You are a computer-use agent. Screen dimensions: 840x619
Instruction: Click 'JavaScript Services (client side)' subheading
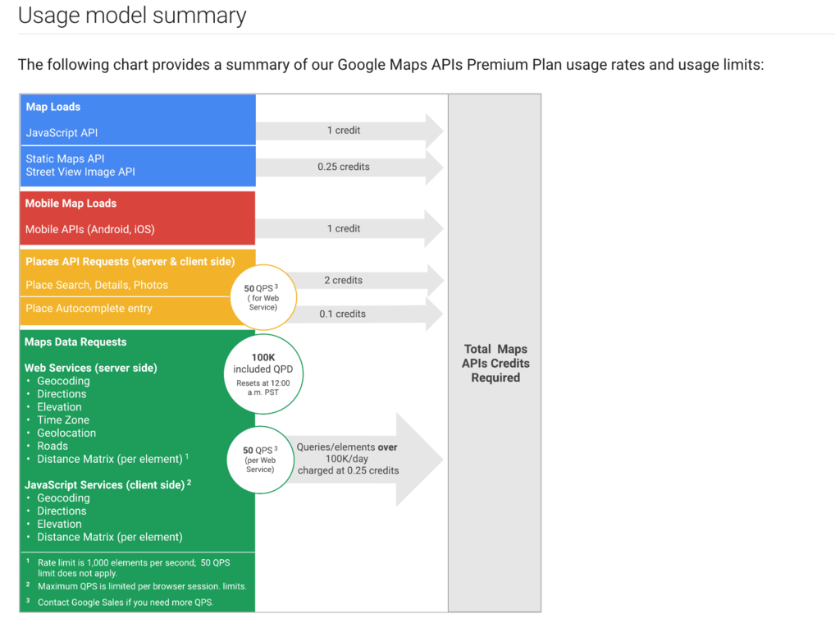[104, 485]
